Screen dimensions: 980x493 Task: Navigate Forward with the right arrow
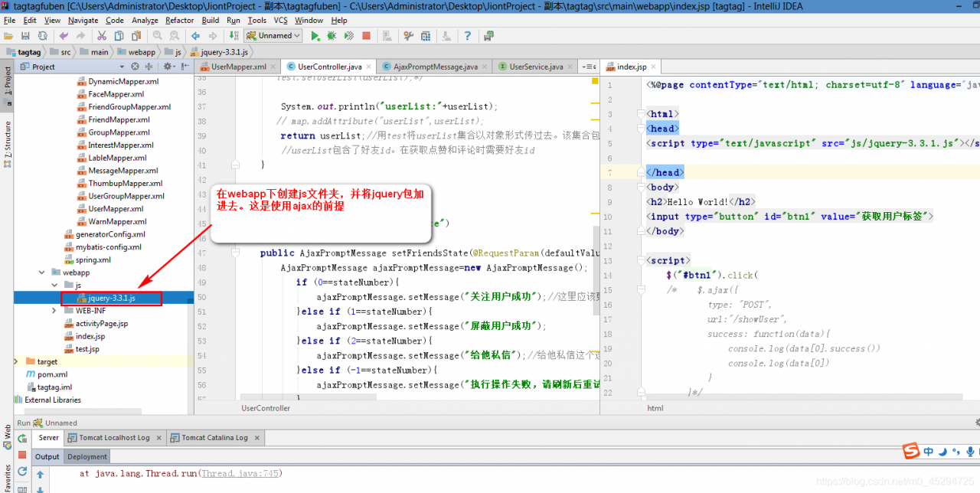(213, 35)
